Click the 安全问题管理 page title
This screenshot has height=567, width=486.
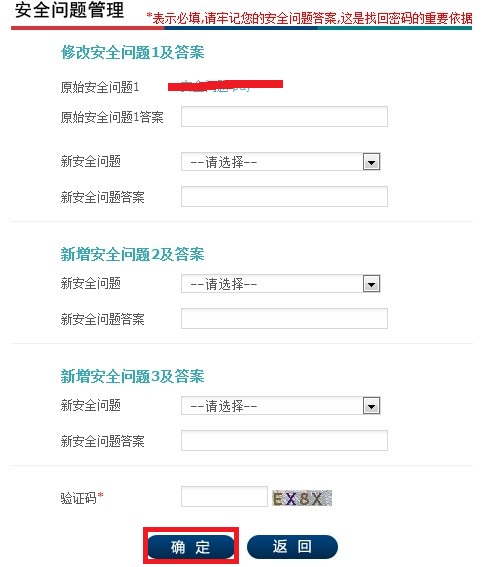tap(69, 10)
